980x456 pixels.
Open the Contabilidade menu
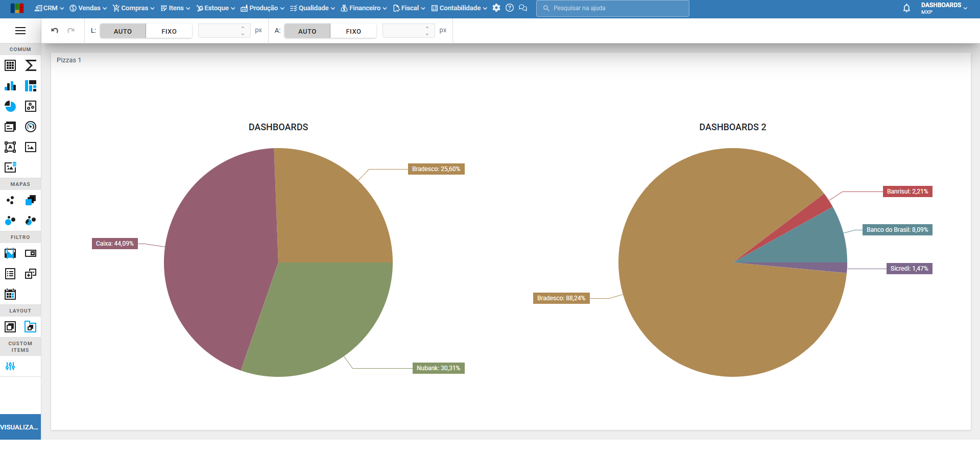459,8
